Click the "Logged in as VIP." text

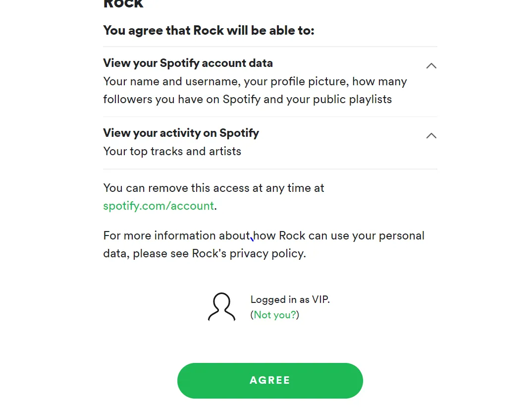pos(290,299)
